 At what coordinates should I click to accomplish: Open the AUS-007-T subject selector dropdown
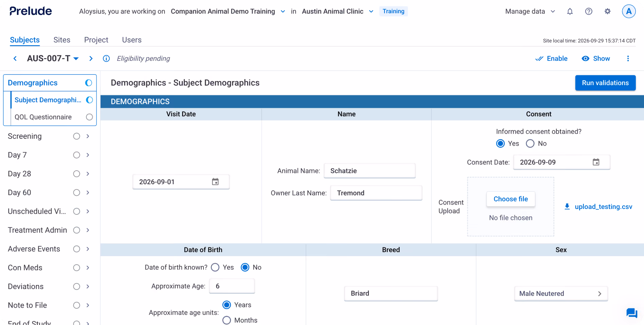[x=53, y=58]
